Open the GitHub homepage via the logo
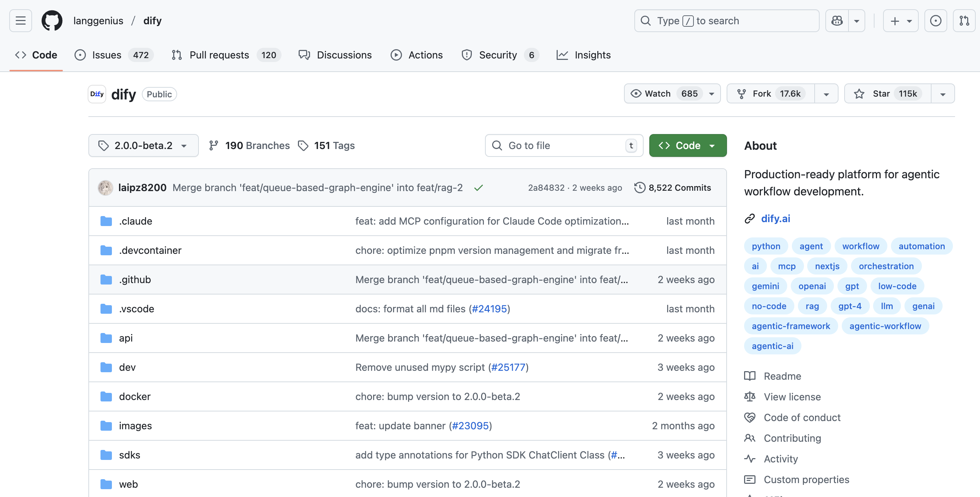Viewport: 980px width, 497px height. click(x=52, y=21)
